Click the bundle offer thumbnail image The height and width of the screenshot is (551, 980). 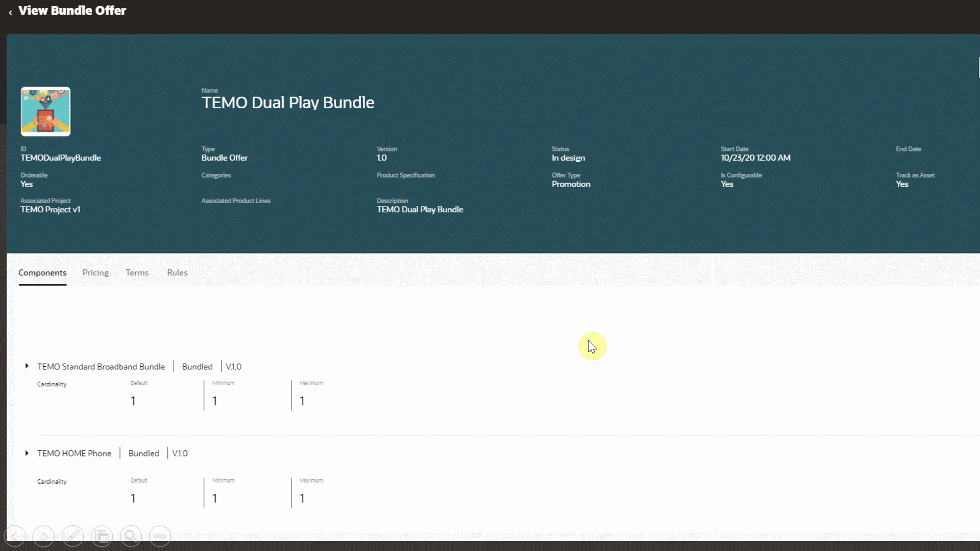tap(45, 111)
